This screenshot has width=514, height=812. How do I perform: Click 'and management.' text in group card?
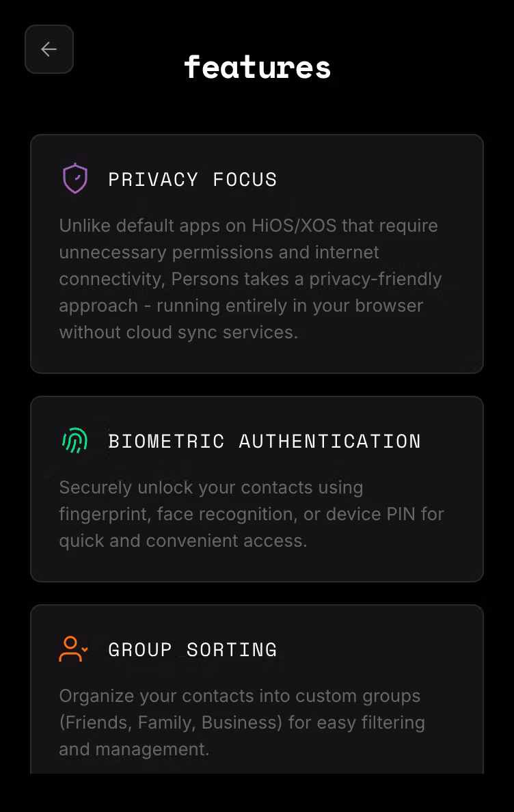pyautogui.click(x=134, y=749)
